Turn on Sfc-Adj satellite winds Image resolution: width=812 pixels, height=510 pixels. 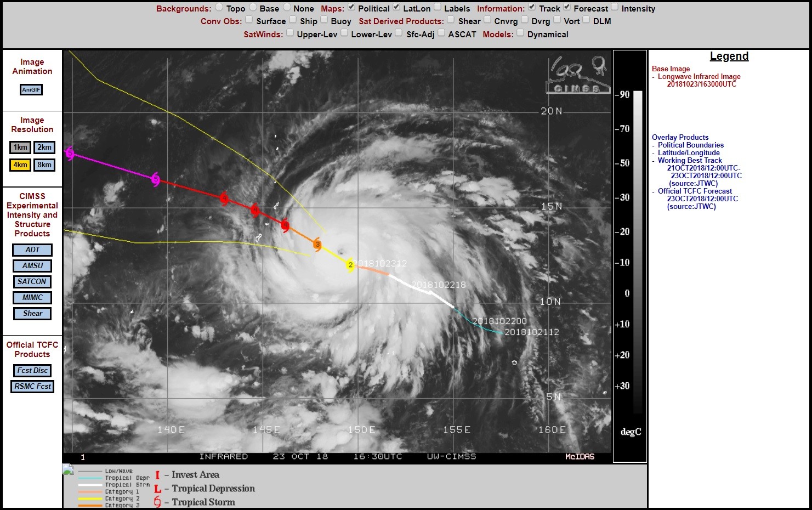399,33
